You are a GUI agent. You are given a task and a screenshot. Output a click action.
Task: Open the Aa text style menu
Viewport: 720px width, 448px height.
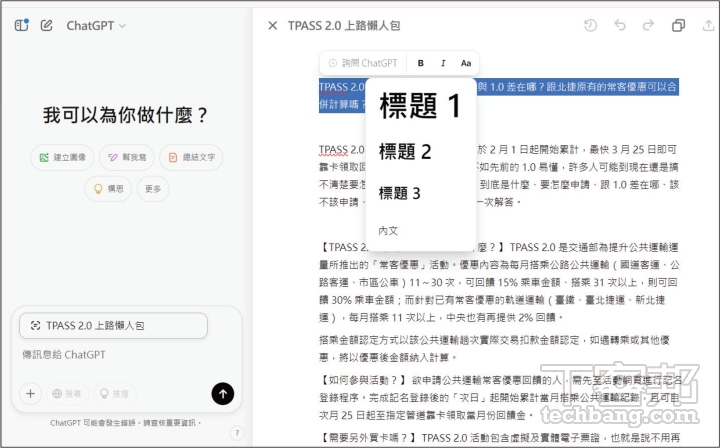pyautogui.click(x=466, y=63)
